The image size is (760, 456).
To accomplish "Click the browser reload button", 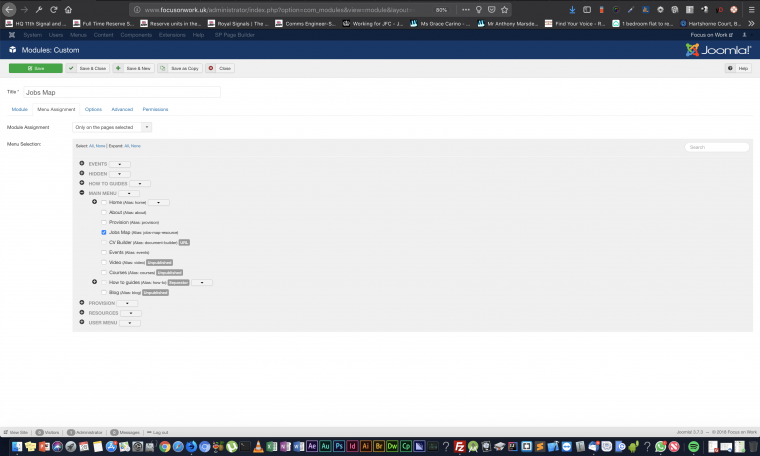I will click(54, 10).
